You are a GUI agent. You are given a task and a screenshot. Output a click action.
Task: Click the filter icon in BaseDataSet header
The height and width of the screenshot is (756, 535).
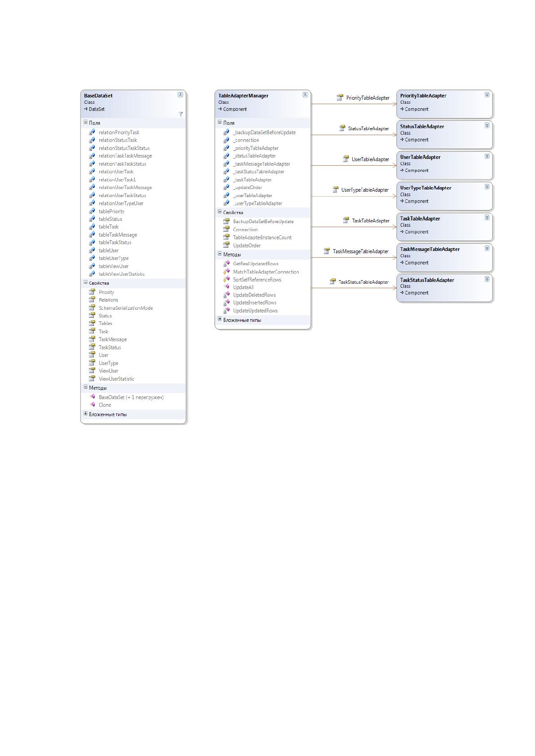tap(181, 114)
